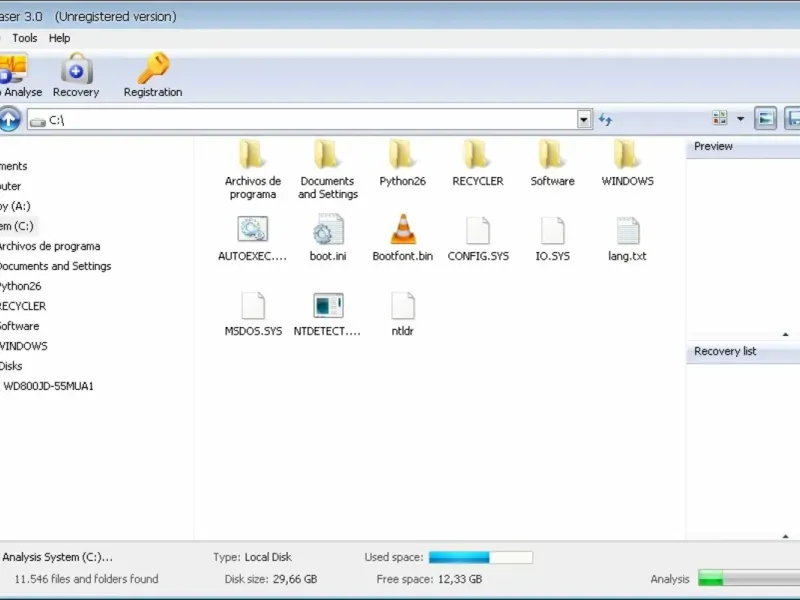The height and width of the screenshot is (600, 800).
Task: Refresh the current location arrows icon
Action: (x=605, y=119)
